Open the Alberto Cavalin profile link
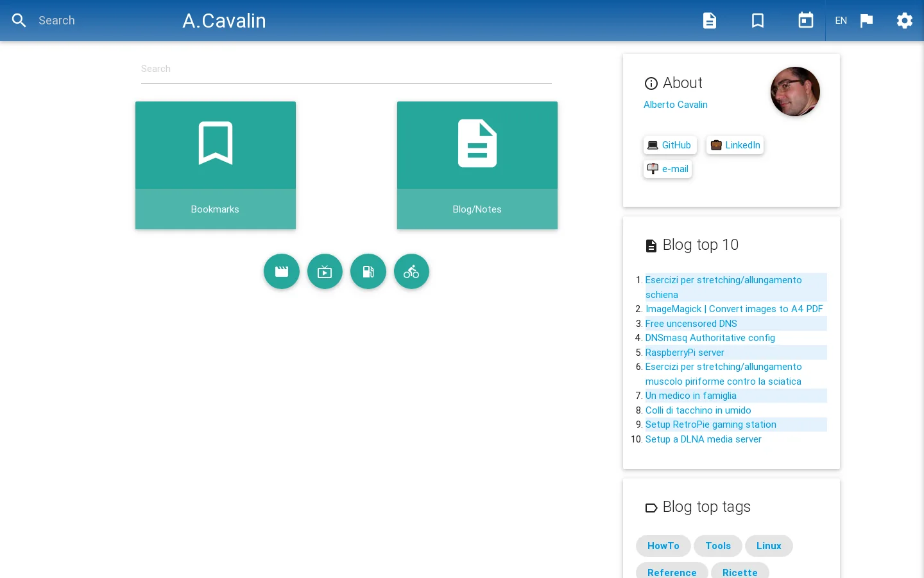This screenshot has height=578, width=924. [676, 105]
